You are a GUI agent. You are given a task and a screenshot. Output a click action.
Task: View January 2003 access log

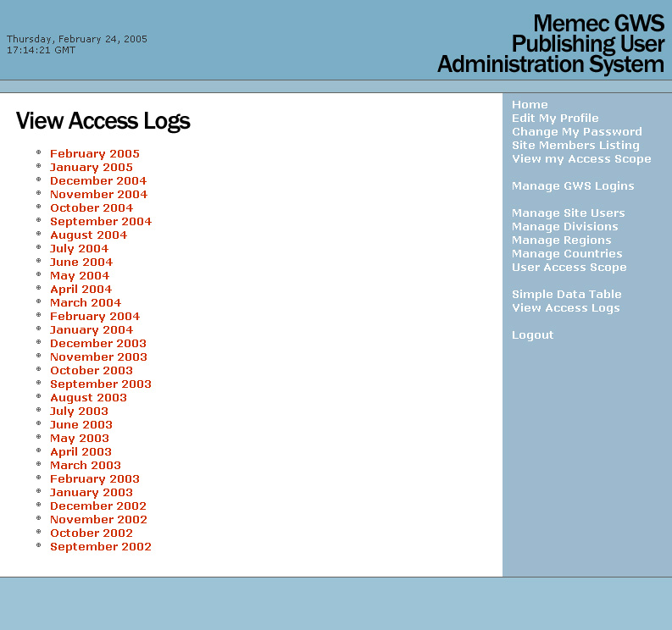click(92, 493)
